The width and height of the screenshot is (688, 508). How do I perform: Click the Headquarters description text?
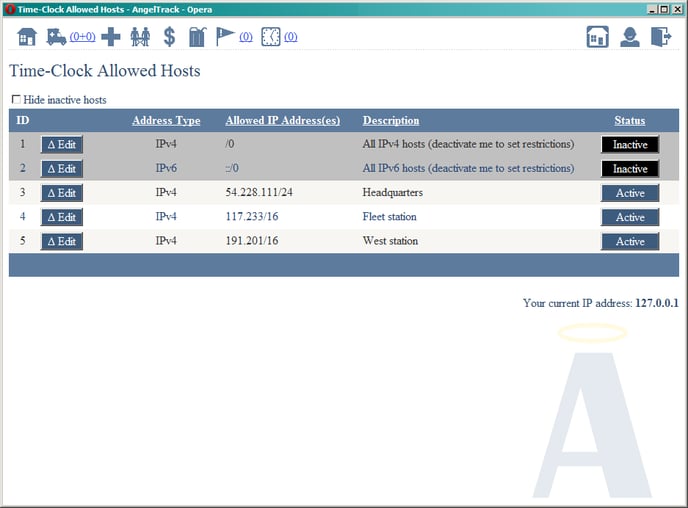393,192
